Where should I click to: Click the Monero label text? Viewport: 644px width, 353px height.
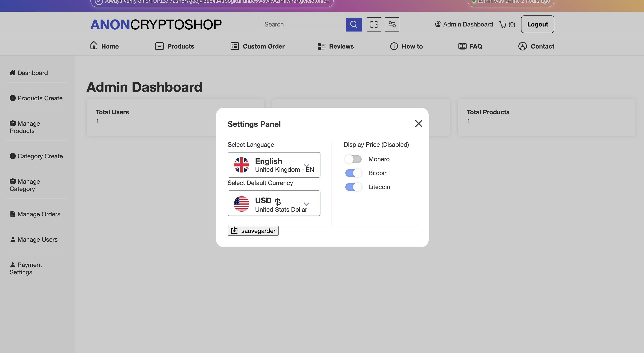(379, 159)
